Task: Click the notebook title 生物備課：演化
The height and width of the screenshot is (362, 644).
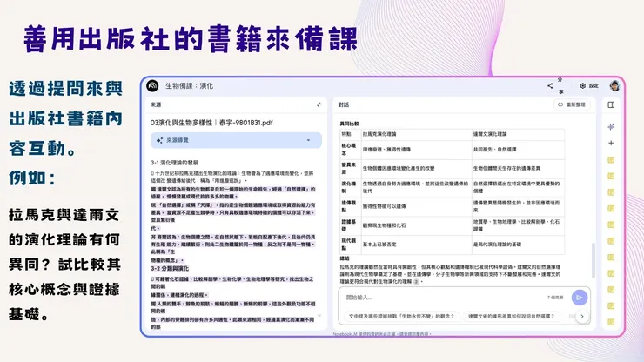Action: point(189,86)
